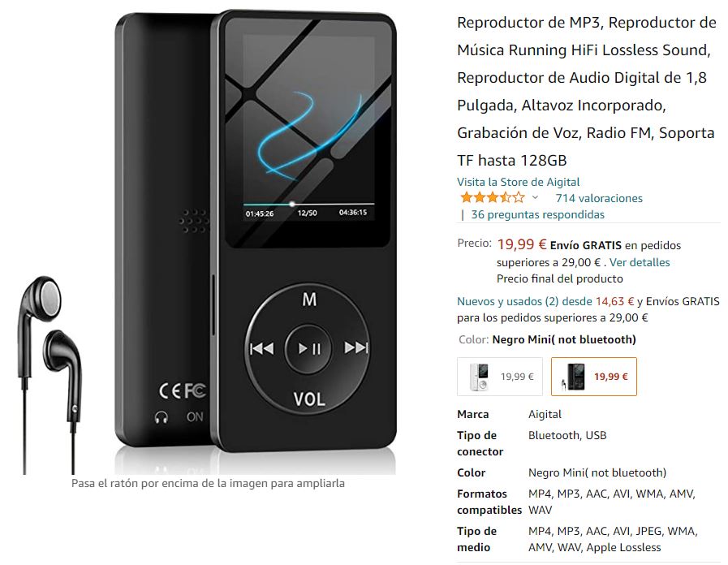Click the progress bar on the player screen

(x=308, y=204)
